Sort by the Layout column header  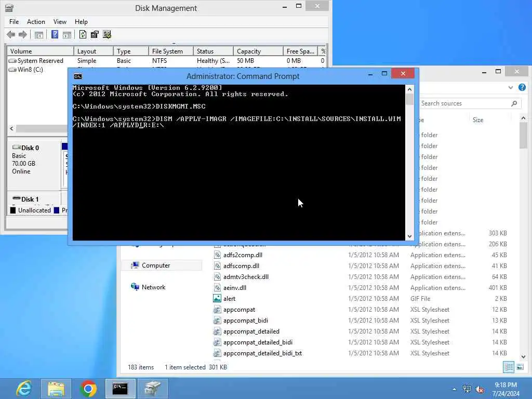[94, 51]
